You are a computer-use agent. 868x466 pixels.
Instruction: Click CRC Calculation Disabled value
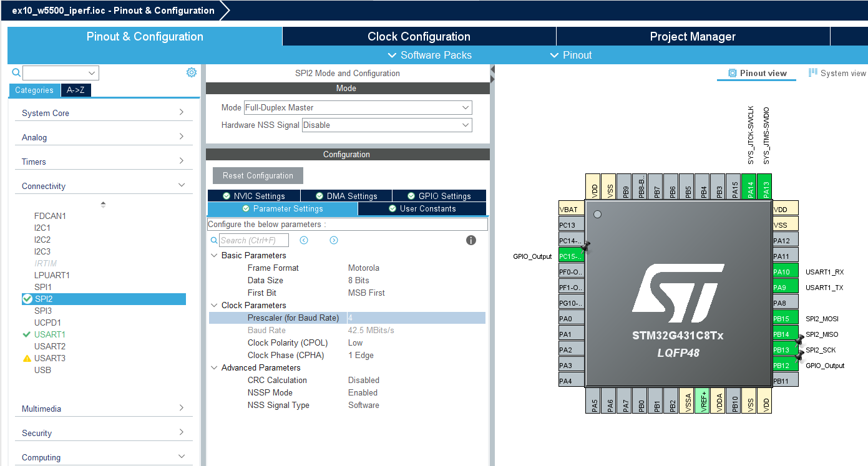(364, 380)
